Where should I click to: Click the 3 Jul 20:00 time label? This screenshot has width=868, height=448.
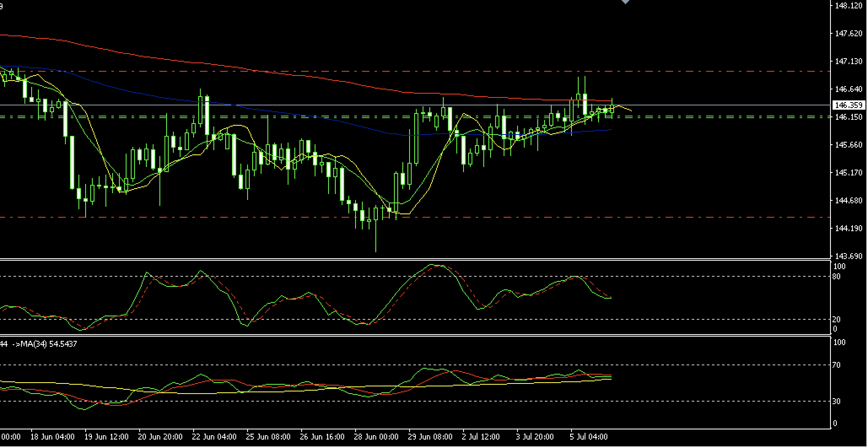tap(535, 437)
